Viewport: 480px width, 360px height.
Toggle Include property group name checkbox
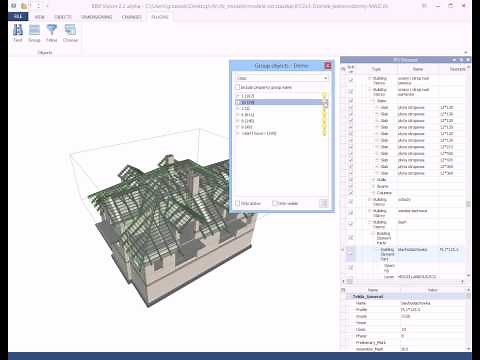click(x=238, y=87)
